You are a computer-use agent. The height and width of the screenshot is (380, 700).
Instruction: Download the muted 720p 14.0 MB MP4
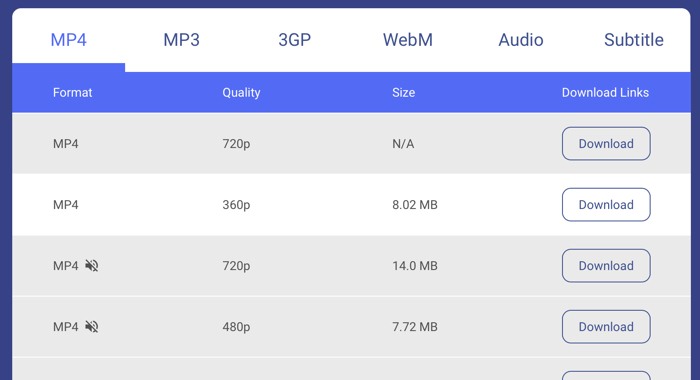606,266
